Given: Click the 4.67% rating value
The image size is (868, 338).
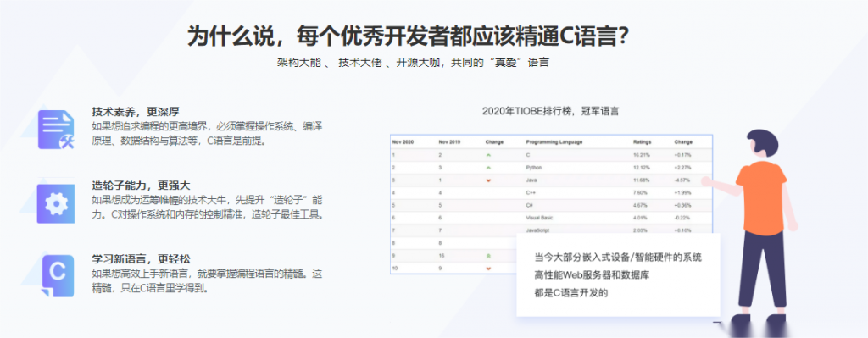Looking at the screenshot, I should point(641,205).
